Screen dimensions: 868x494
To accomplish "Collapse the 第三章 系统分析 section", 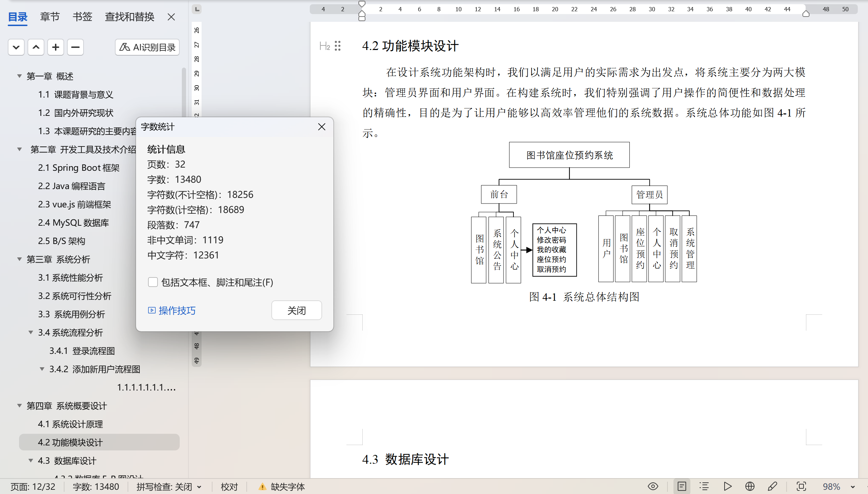I will pos(19,259).
